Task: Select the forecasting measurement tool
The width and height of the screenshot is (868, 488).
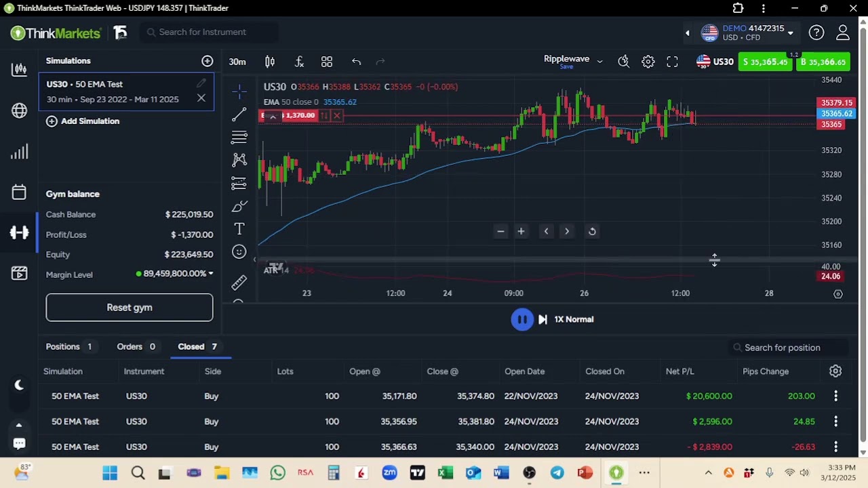Action: 239,183
